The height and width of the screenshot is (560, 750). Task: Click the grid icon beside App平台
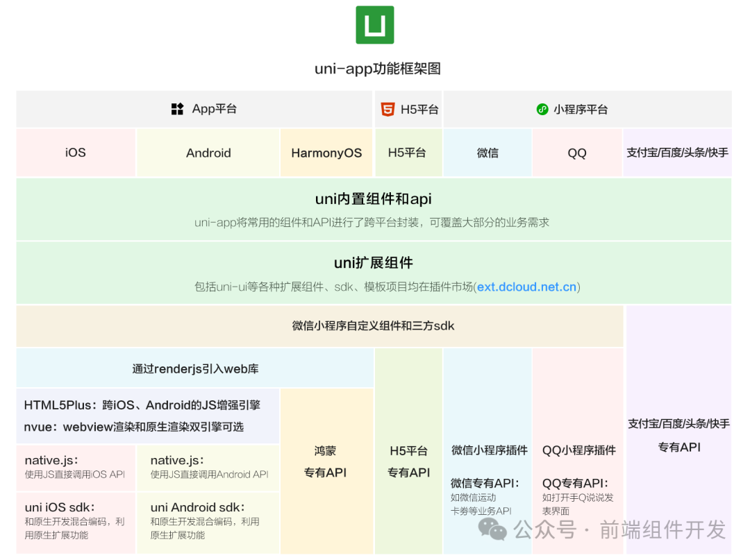coord(176,109)
